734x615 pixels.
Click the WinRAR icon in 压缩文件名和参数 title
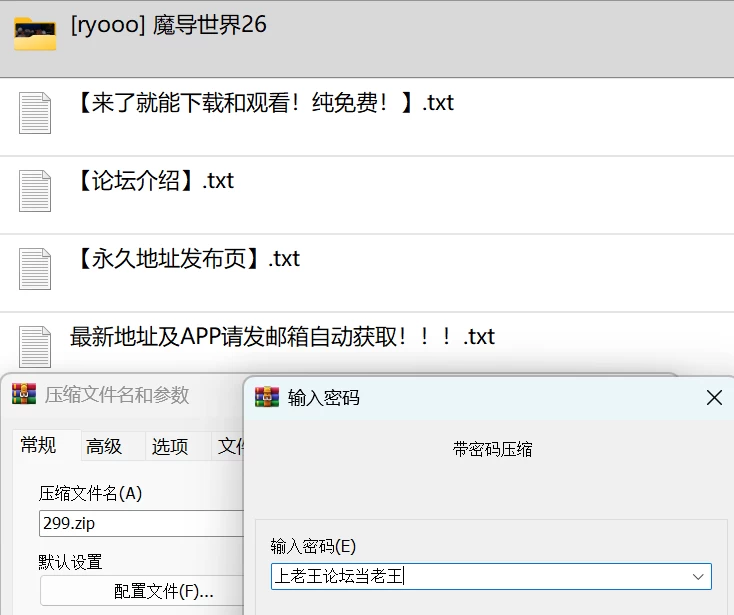tap(24, 394)
